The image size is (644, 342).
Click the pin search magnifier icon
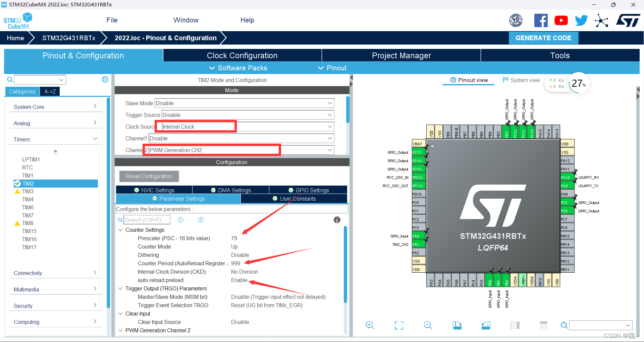click(x=564, y=325)
